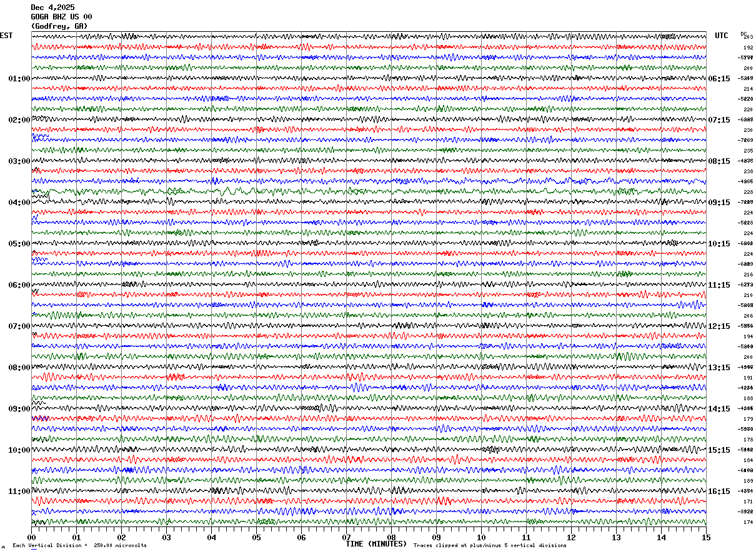Click the '14' minute tick label

click(x=661, y=537)
